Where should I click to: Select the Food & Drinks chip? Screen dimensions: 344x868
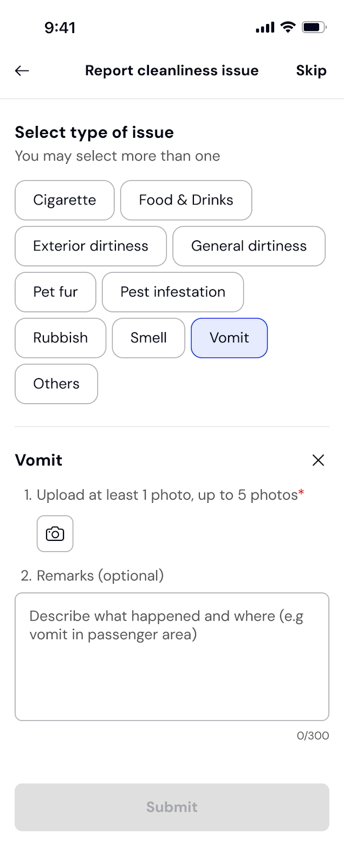pos(186,200)
